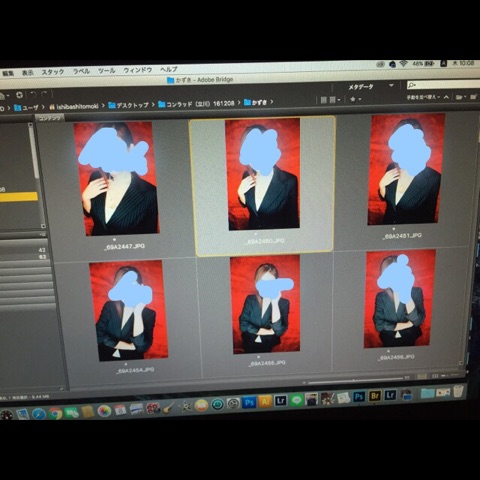Expand the メタデータ workspace dropdown

pyautogui.click(x=391, y=86)
